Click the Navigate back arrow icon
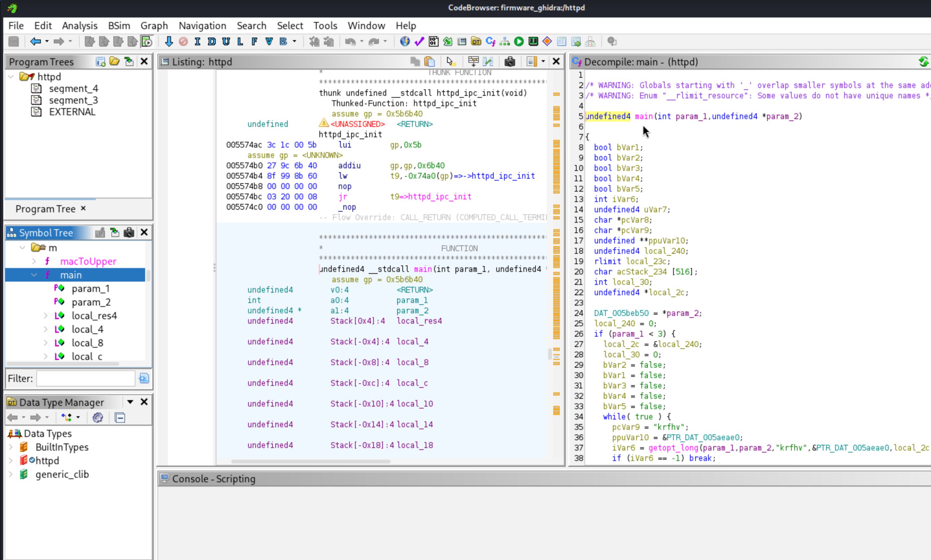The width and height of the screenshot is (931, 560). point(35,41)
